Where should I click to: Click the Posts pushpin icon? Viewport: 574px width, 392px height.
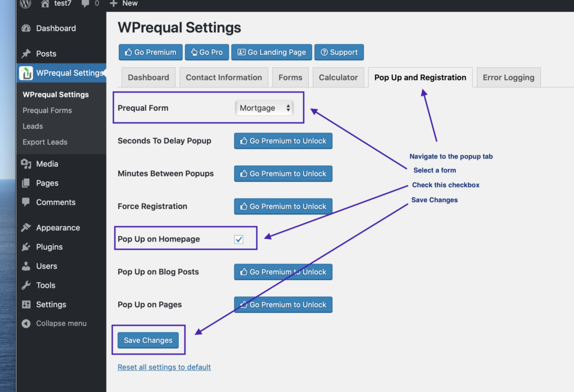(26, 53)
